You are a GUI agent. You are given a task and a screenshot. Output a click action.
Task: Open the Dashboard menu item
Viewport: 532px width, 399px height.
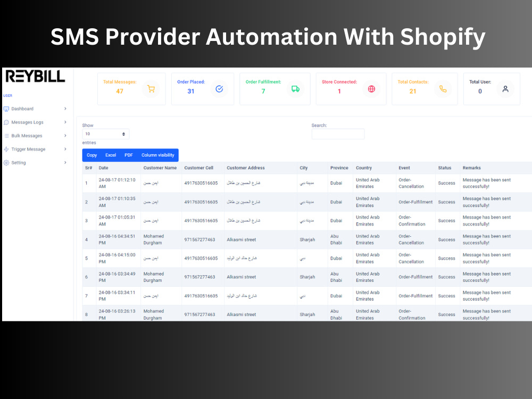(x=35, y=109)
